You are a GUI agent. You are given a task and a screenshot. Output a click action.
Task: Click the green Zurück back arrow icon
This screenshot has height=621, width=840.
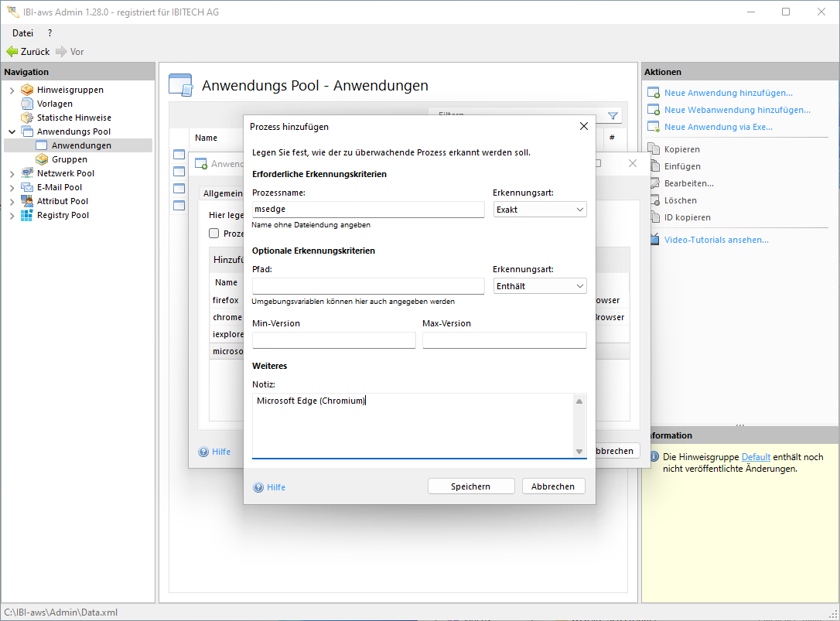click(12, 52)
